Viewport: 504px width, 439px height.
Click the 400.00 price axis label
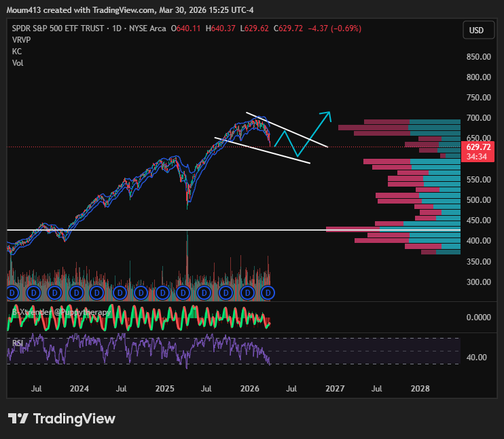pyautogui.click(x=479, y=241)
